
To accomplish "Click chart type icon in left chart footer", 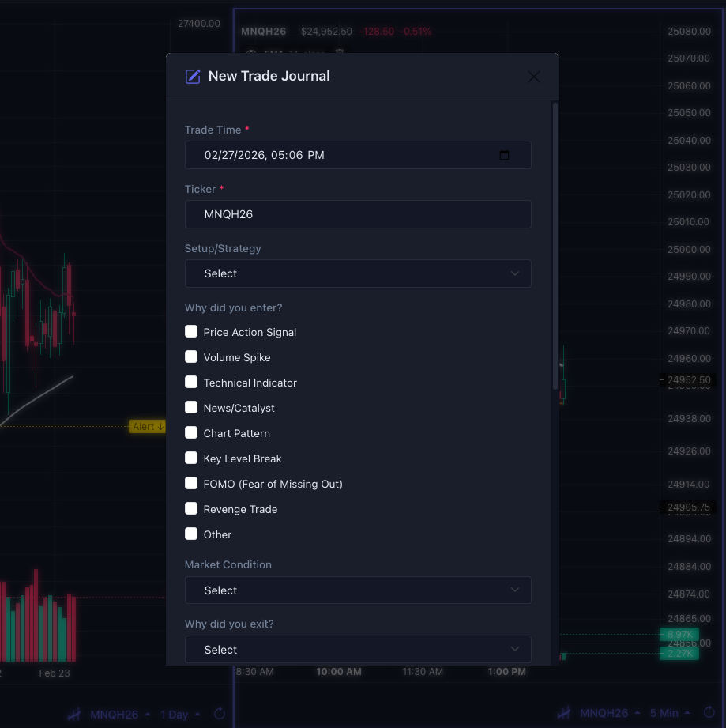I will [74, 714].
